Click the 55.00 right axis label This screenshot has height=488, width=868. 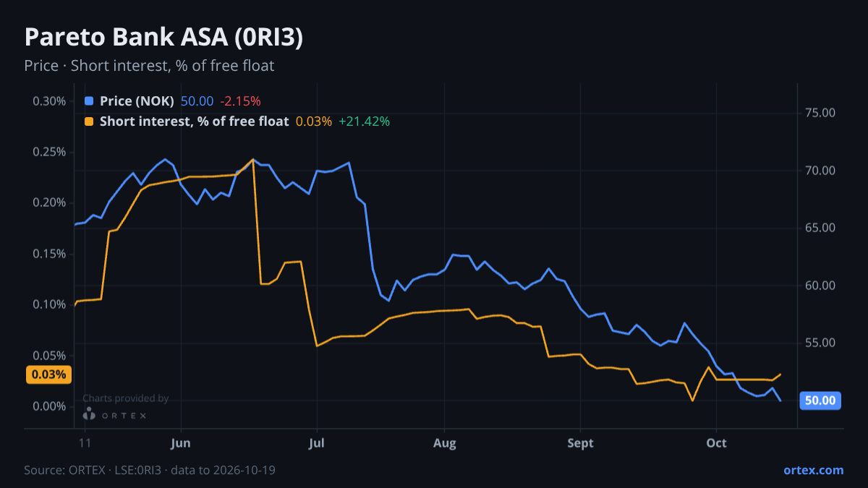tap(820, 343)
